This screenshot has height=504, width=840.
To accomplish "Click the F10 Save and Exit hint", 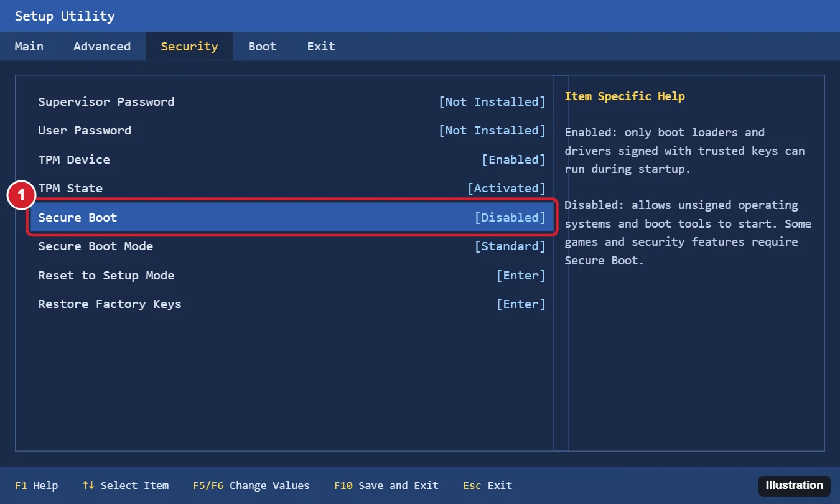I will [x=386, y=486].
